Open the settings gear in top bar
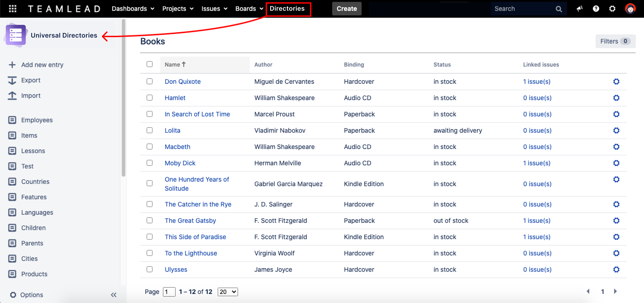This screenshot has height=303, width=644. pyautogui.click(x=612, y=9)
